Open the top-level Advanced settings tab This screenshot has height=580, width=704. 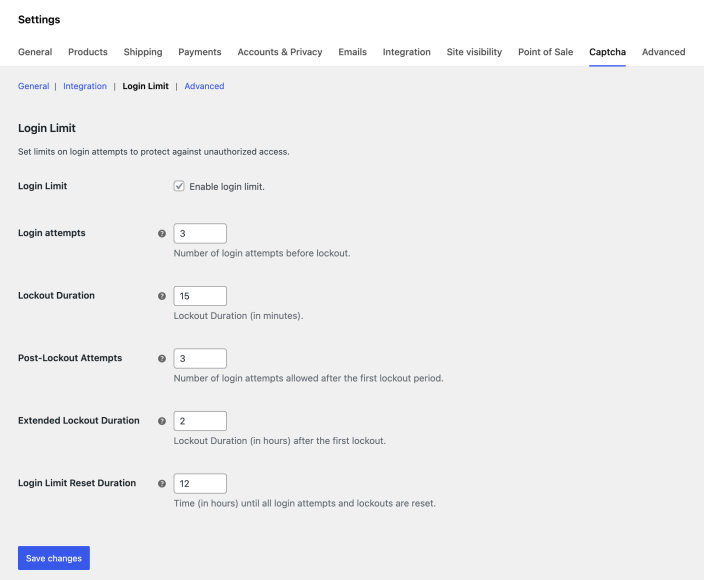click(664, 52)
